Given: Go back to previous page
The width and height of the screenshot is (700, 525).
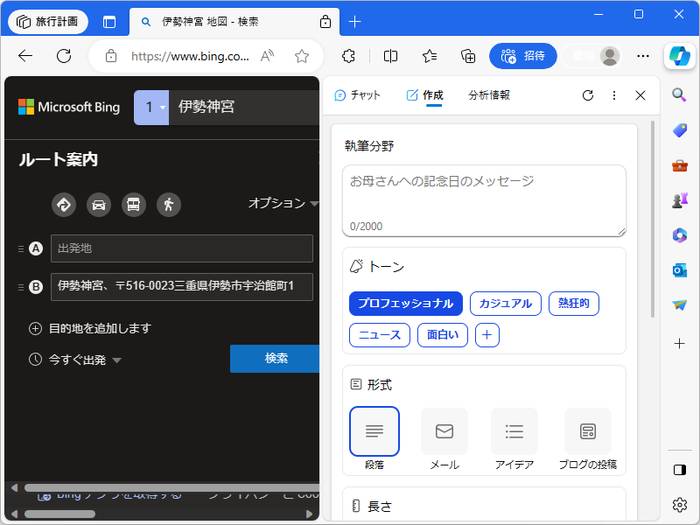Looking at the screenshot, I should [x=25, y=56].
